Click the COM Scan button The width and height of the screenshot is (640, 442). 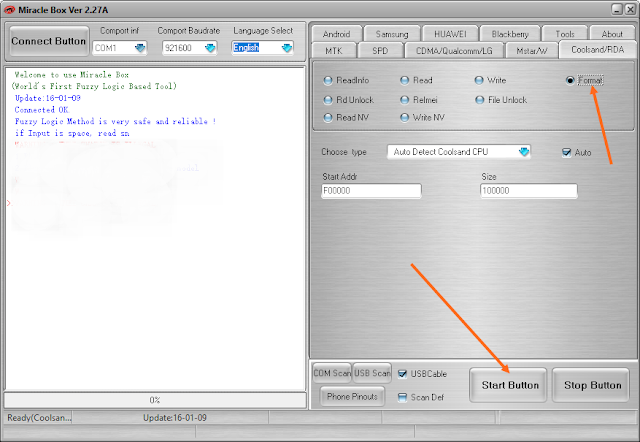coord(332,373)
